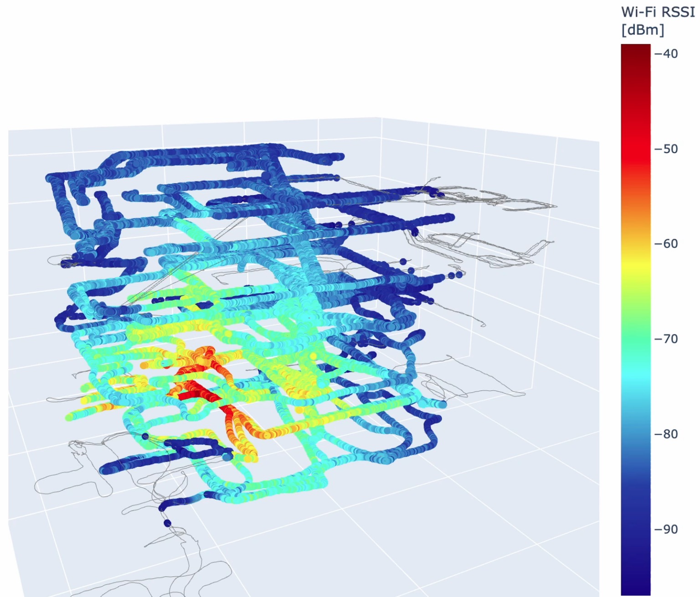Select the −80 colorbar tick label
Screen dimensions: 700x597
666,434
